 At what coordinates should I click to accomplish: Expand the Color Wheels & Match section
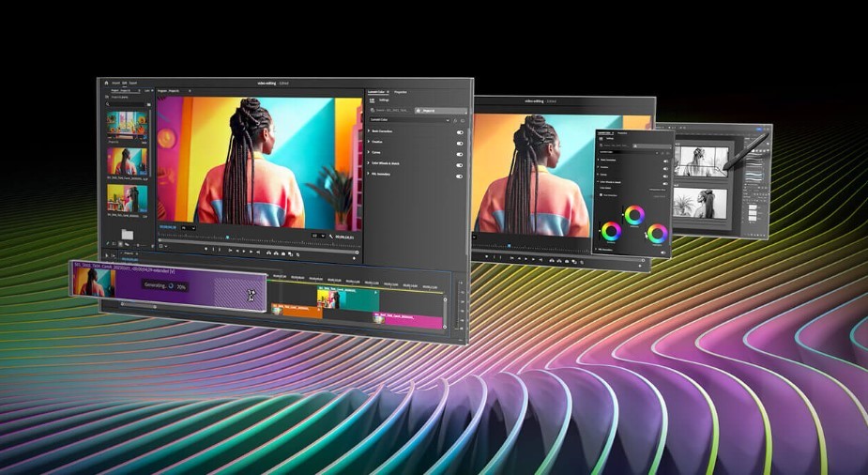pos(369,165)
